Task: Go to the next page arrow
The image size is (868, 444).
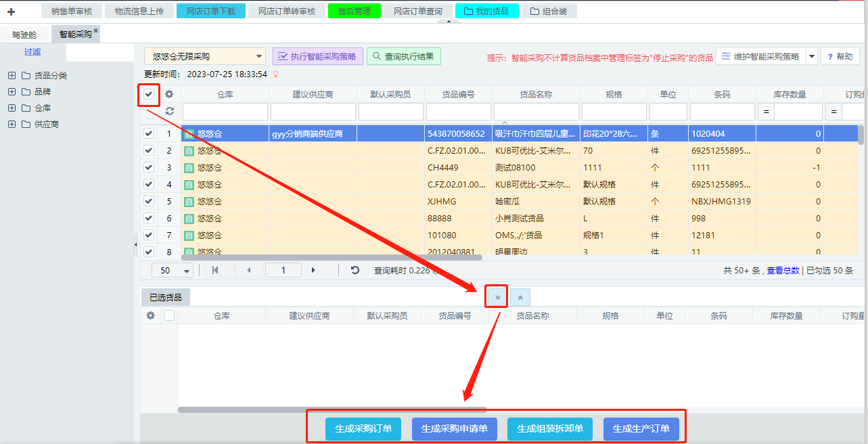Action: coord(313,270)
